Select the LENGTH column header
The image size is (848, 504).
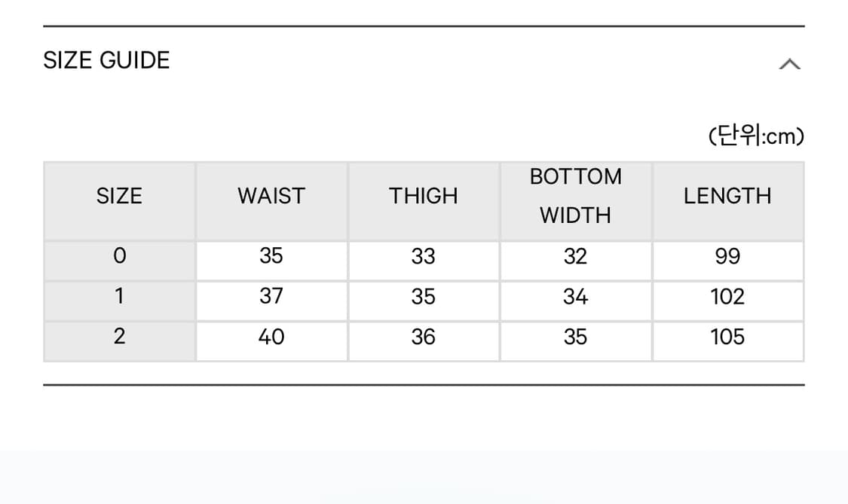pyautogui.click(x=727, y=196)
